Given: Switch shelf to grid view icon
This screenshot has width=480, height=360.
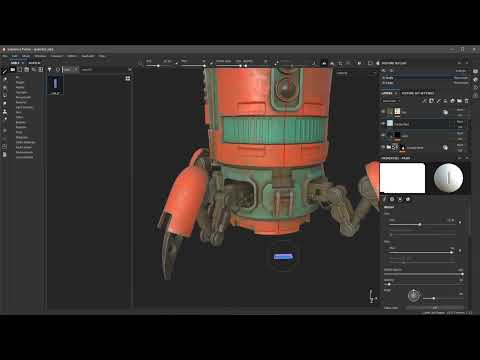Looking at the screenshot, I should pyautogui.click(x=127, y=78).
